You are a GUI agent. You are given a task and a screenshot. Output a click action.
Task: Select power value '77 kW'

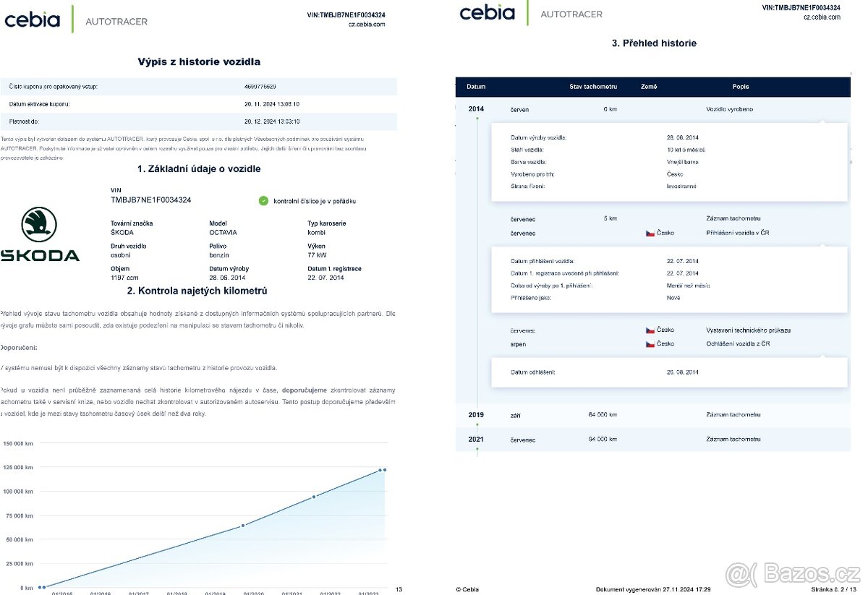(x=317, y=255)
